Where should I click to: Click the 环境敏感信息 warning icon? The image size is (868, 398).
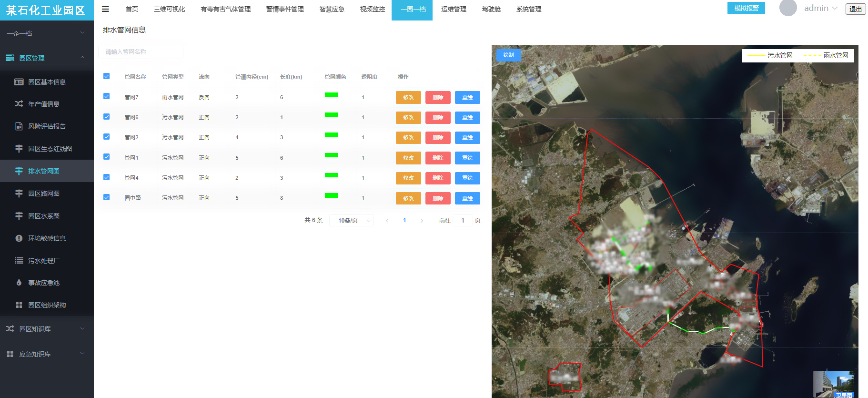coord(19,238)
